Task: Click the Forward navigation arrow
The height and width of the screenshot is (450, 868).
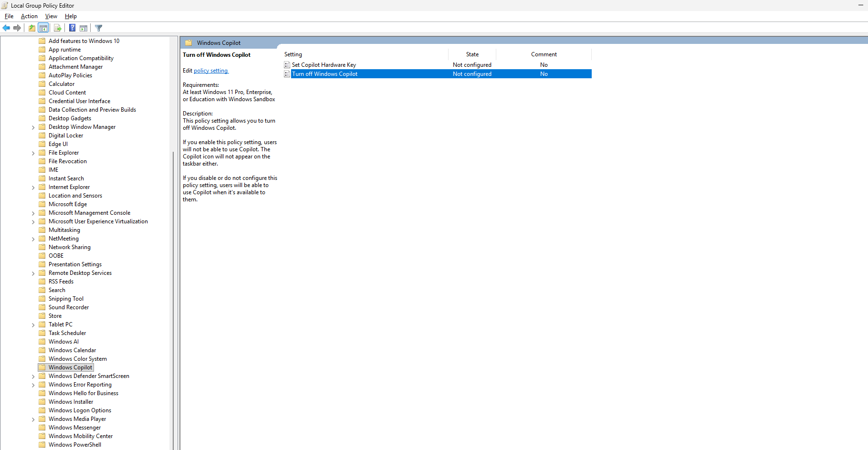Action: pos(18,28)
